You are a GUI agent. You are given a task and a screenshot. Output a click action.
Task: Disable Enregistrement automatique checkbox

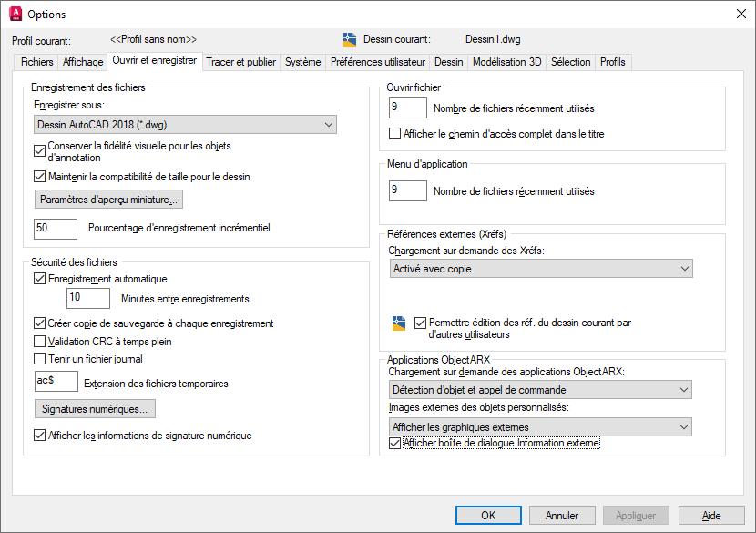tap(39, 279)
